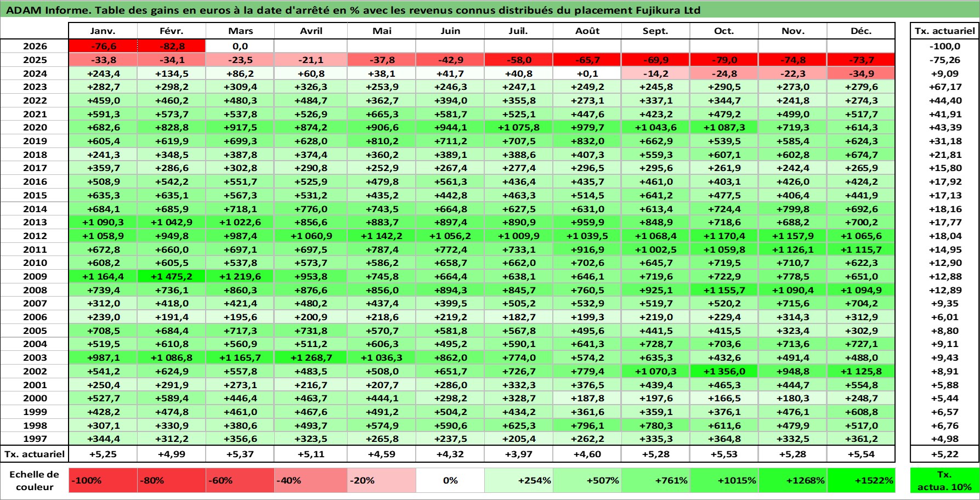Click the +796,1 cell

tap(587, 425)
